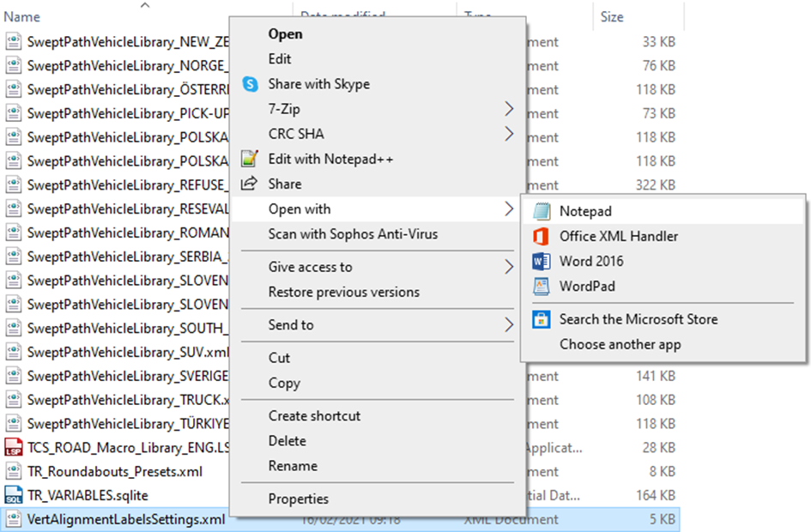Click the WordPad icon in submenu
Image resolution: width=811 pixels, height=532 pixels.
click(x=542, y=286)
